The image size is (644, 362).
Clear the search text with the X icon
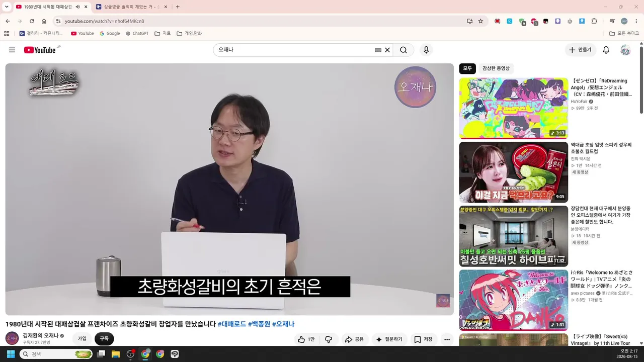[x=387, y=50]
